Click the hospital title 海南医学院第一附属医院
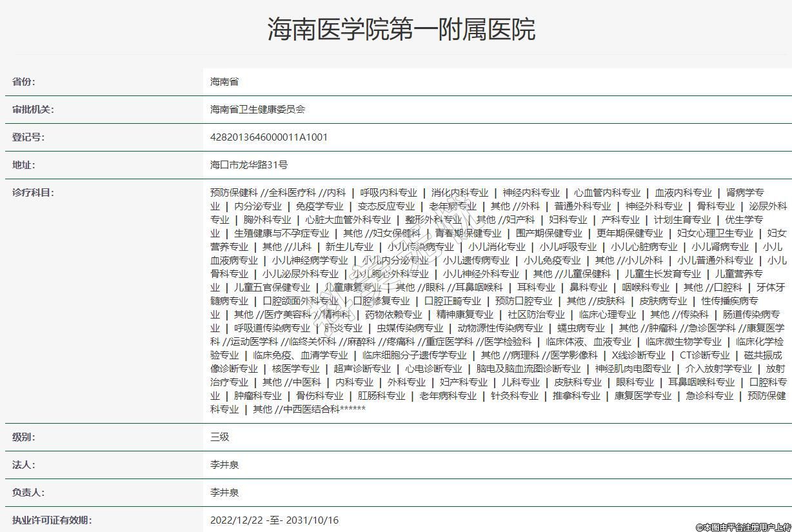This screenshot has width=792, height=532. pos(401,30)
